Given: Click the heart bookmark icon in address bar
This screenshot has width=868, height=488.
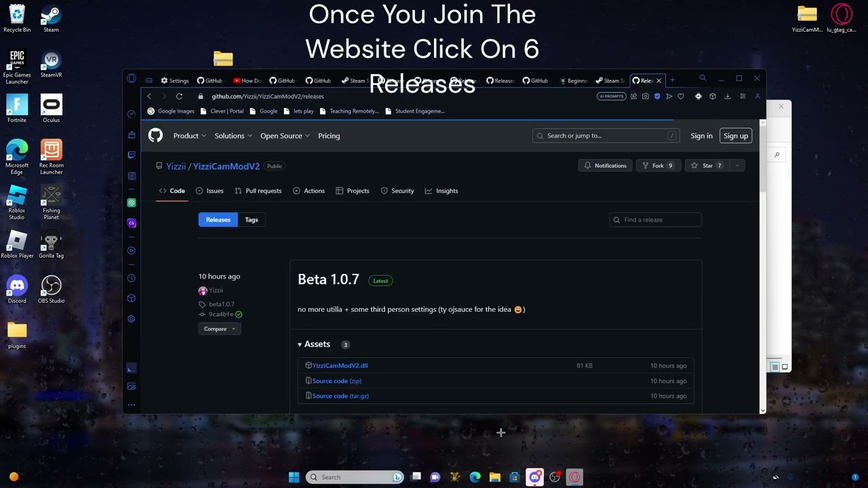Looking at the screenshot, I should coord(681,96).
